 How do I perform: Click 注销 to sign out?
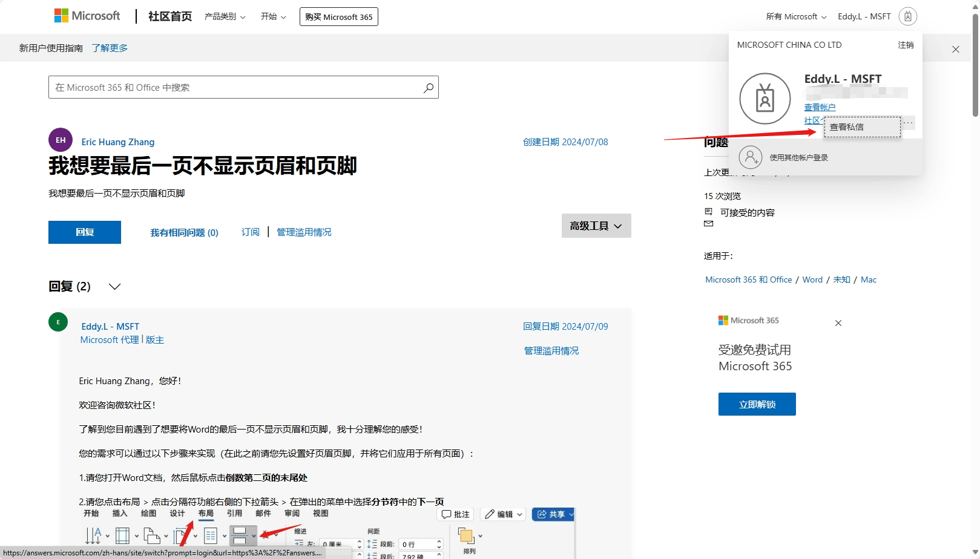906,45
